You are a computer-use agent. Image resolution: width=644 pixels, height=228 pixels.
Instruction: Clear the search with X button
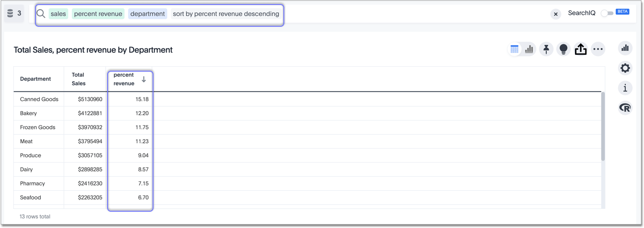tap(555, 14)
